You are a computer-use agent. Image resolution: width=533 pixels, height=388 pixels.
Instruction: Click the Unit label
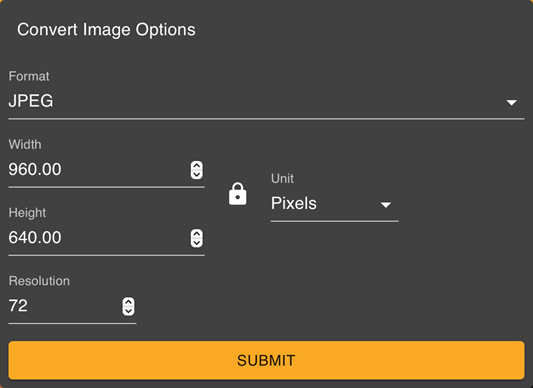point(282,179)
